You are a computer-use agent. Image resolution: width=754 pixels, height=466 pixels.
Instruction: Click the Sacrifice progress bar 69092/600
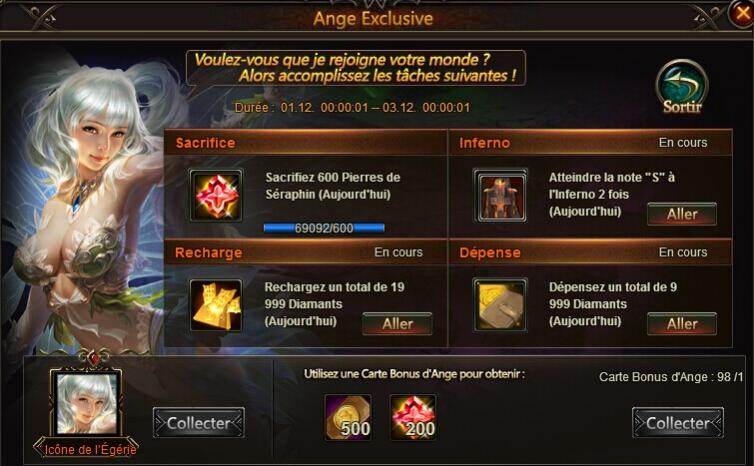(x=324, y=228)
